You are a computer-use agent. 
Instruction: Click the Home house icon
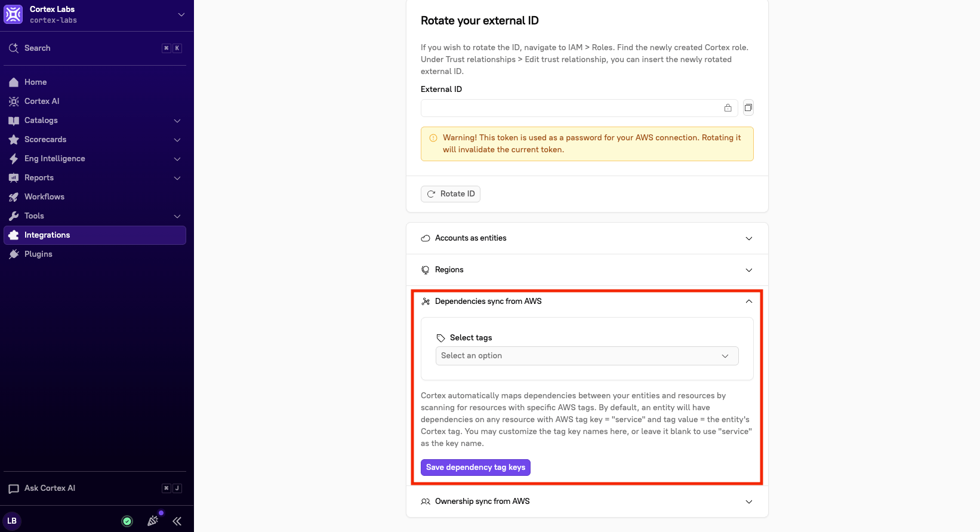14,82
